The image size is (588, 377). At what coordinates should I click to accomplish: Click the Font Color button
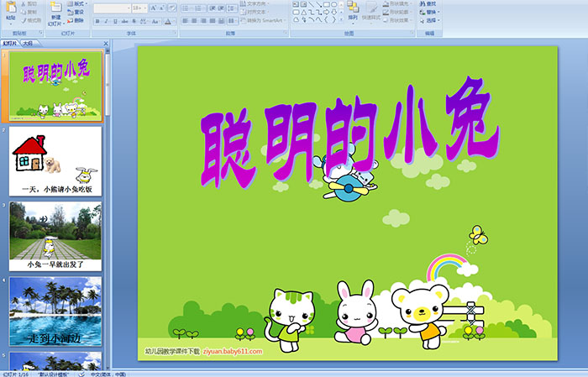pos(169,21)
